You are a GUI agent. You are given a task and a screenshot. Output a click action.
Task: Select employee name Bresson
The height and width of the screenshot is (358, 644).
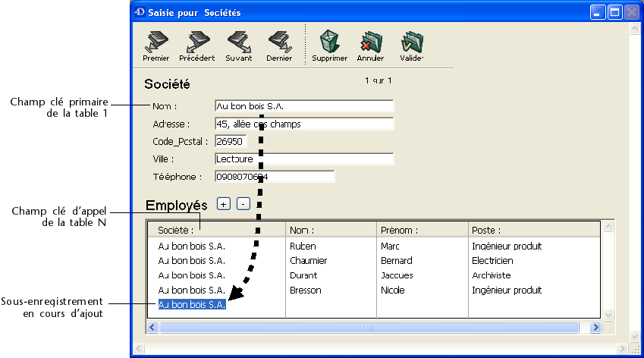pyautogui.click(x=306, y=290)
